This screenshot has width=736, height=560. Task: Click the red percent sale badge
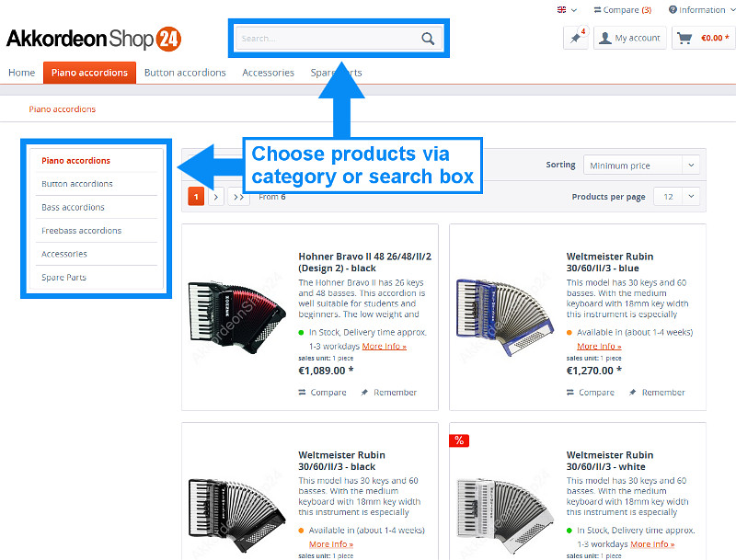coord(459,440)
